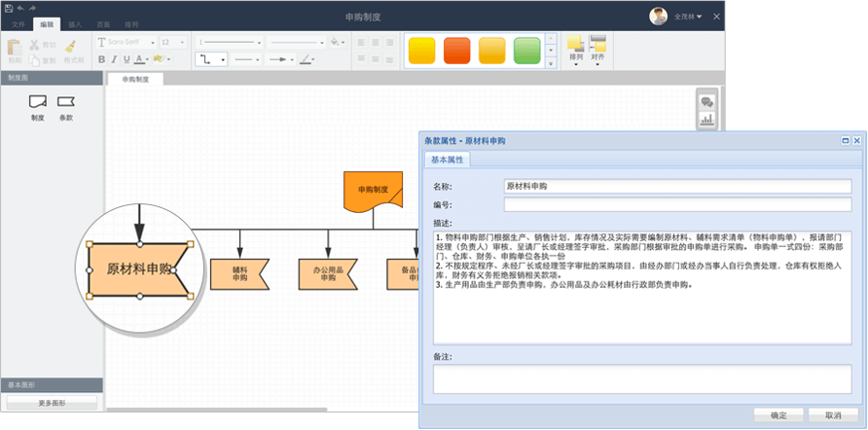Open the font size 12 dropdown
Image resolution: width=868 pixels, height=430 pixels.
click(x=172, y=42)
